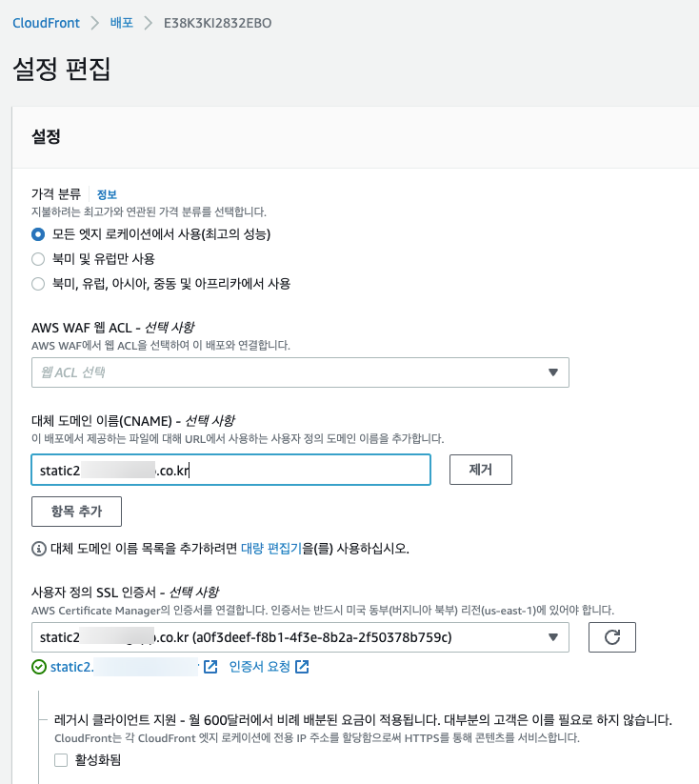
Task: Click the 정보 link beside 가격 분류
Action: pyautogui.click(x=107, y=194)
